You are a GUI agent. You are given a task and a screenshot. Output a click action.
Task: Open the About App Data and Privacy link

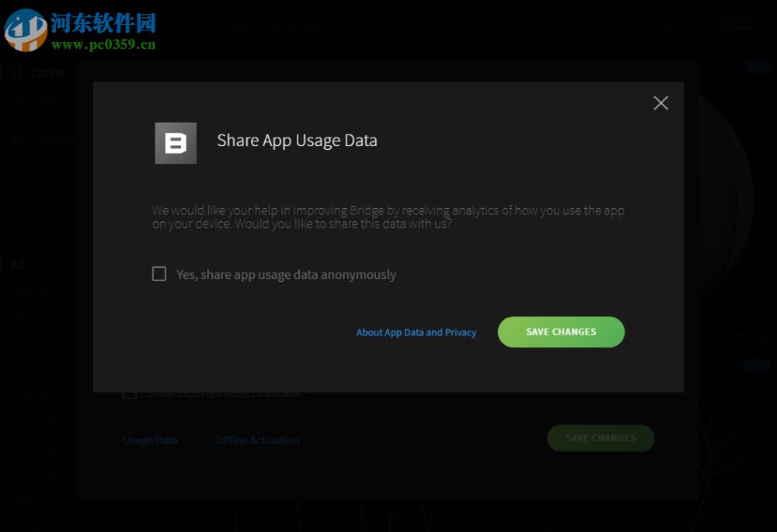(416, 332)
